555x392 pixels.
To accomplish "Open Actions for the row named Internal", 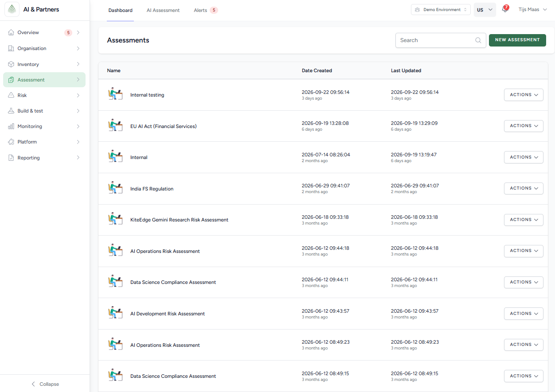I will click(x=524, y=157).
